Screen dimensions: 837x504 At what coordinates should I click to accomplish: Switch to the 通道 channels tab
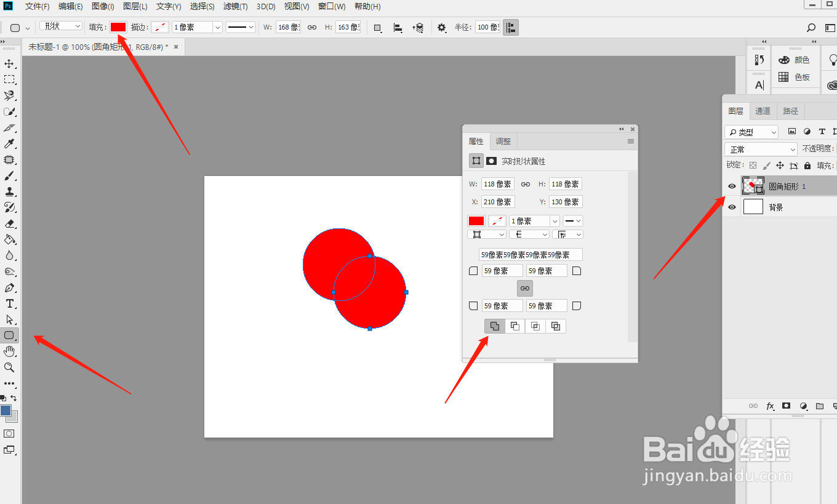tap(763, 111)
